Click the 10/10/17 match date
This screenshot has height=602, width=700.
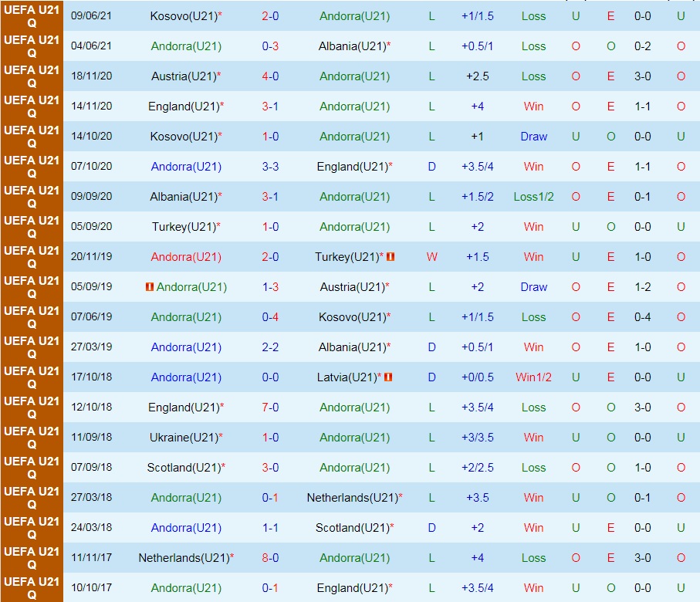point(91,588)
